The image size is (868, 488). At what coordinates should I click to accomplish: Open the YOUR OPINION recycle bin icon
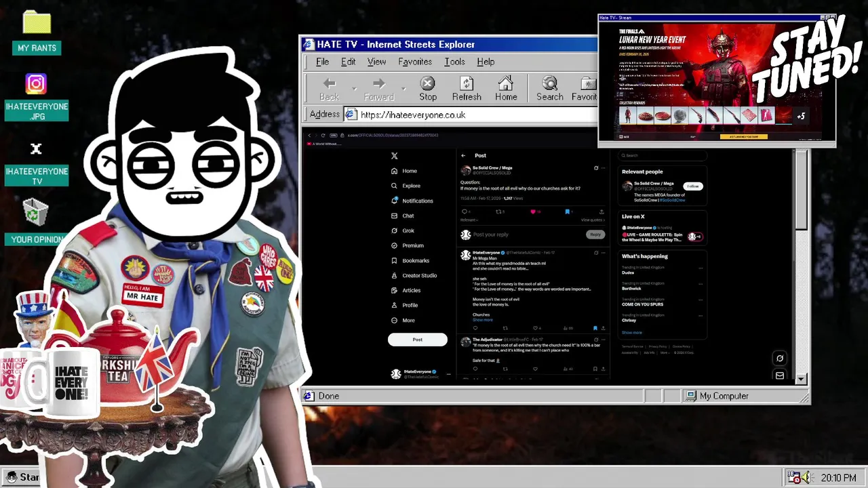tap(37, 222)
